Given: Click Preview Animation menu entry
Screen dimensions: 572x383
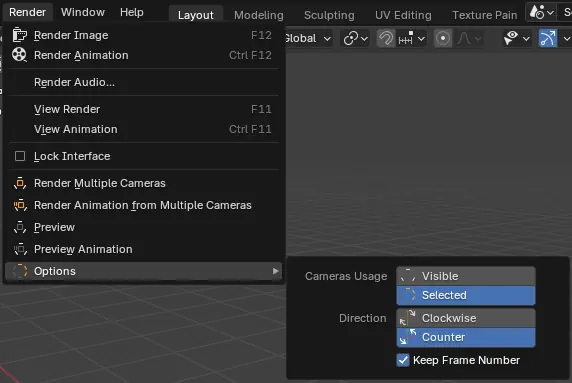Looking at the screenshot, I should (143, 249).
